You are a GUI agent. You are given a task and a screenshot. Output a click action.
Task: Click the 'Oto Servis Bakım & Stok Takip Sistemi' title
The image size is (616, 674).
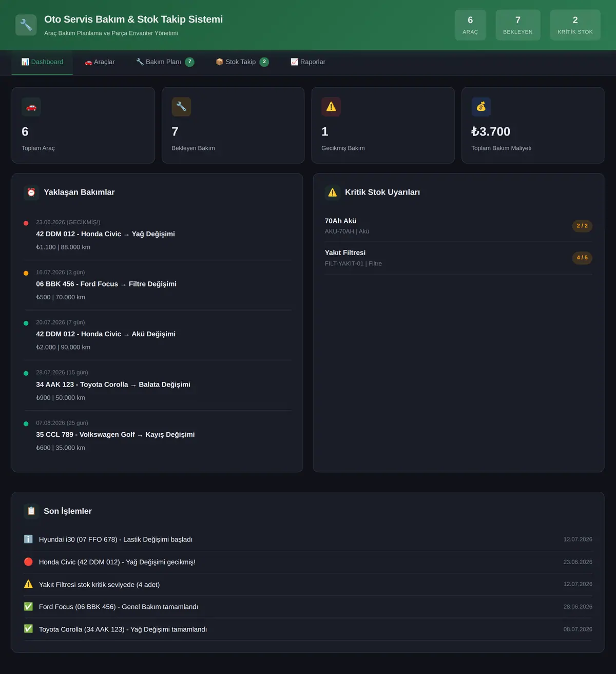pyautogui.click(x=133, y=19)
